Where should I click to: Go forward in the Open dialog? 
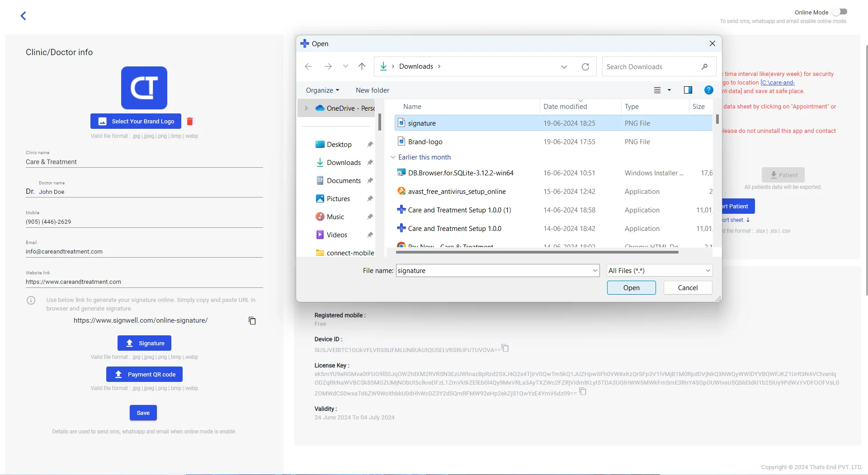[328, 66]
